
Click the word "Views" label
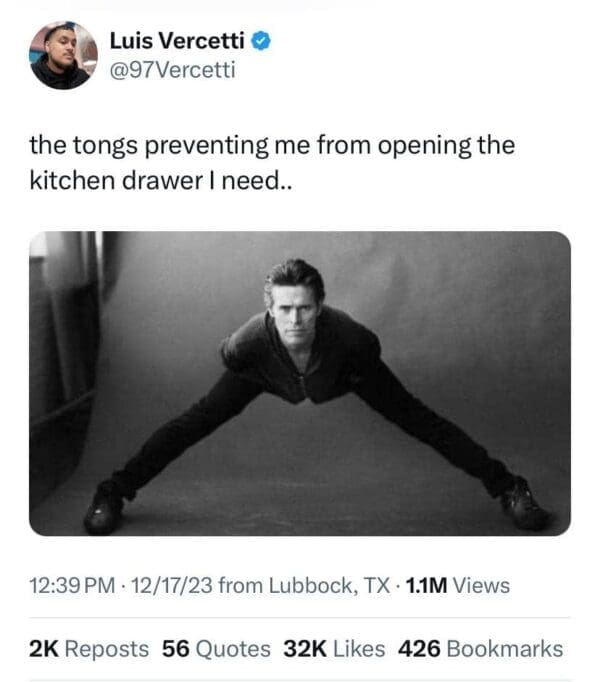pyautogui.click(x=481, y=586)
